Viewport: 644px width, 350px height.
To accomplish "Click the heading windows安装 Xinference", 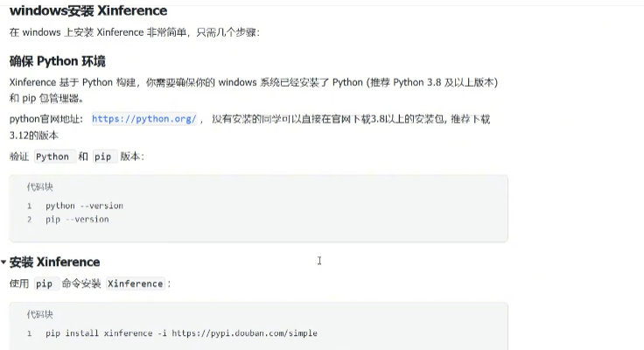I will point(88,10).
